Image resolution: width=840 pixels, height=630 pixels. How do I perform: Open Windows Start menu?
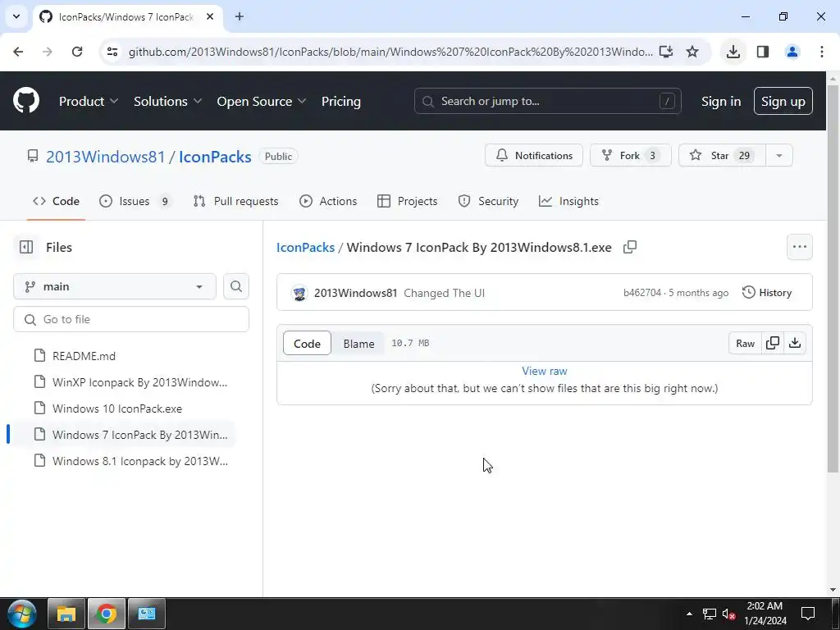(21, 614)
